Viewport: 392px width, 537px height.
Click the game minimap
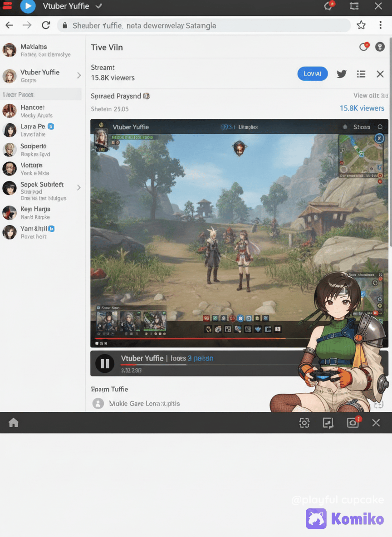tap(361, 156)
